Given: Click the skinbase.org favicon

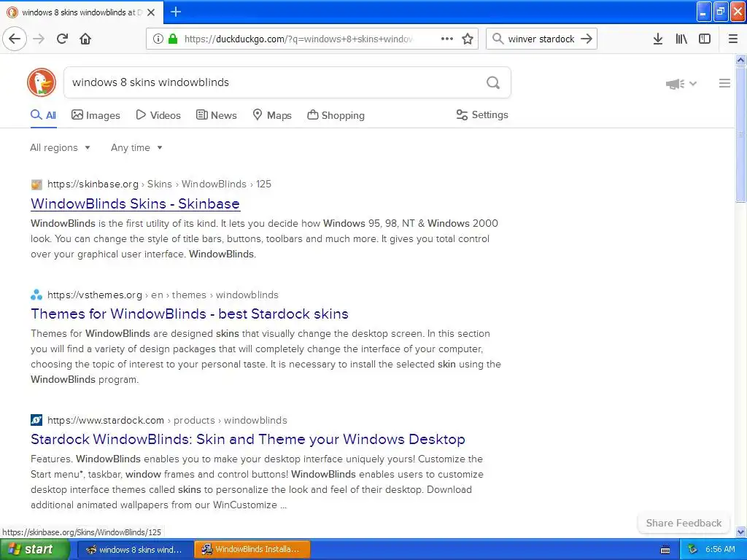Looking at the screenshot, I should pyautogui.click(x=36, y=184).
